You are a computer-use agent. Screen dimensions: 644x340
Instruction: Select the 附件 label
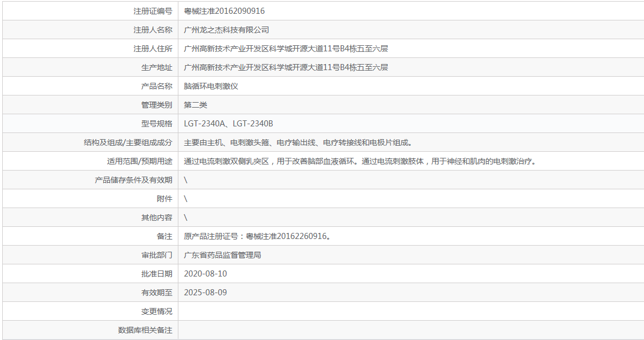(x=165, y=199)
